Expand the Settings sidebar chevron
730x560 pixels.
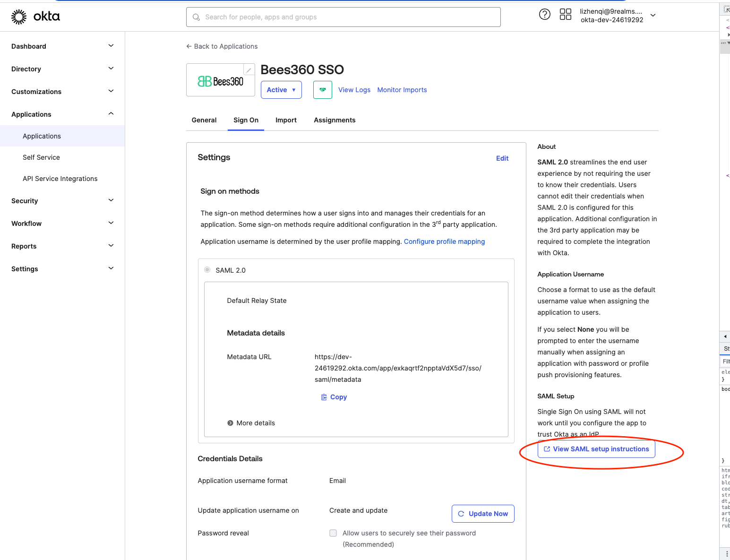point(111,268)
